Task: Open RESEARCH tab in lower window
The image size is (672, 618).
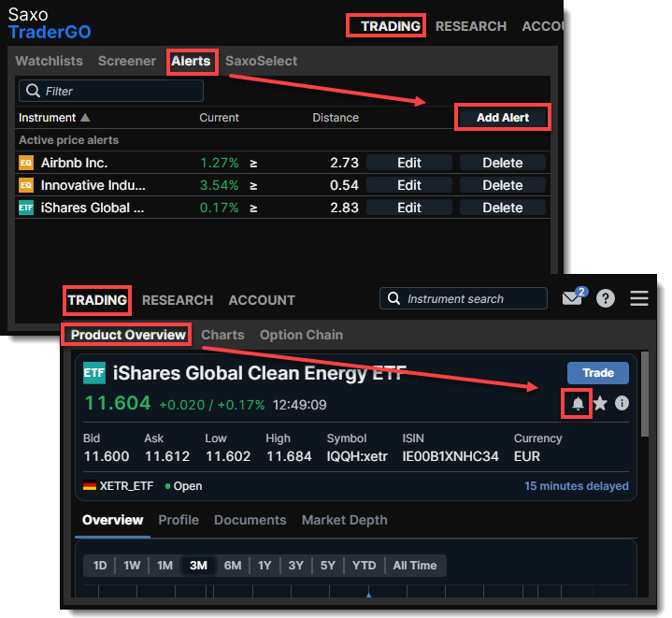Action: (178, 300)
